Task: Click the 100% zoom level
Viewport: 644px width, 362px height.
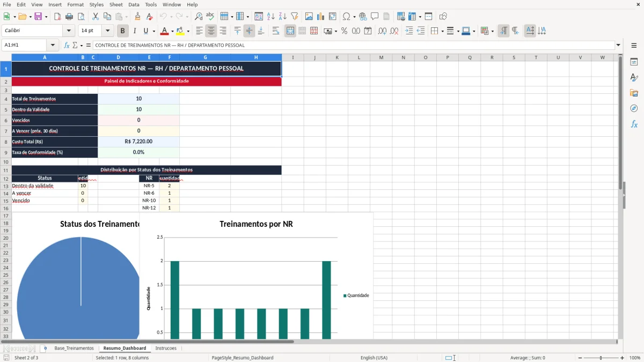Action: pos(635,358)
